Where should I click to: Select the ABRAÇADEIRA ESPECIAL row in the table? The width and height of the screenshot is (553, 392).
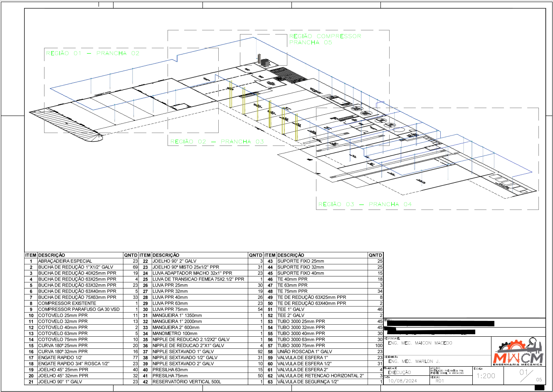[x=65, y=261]
